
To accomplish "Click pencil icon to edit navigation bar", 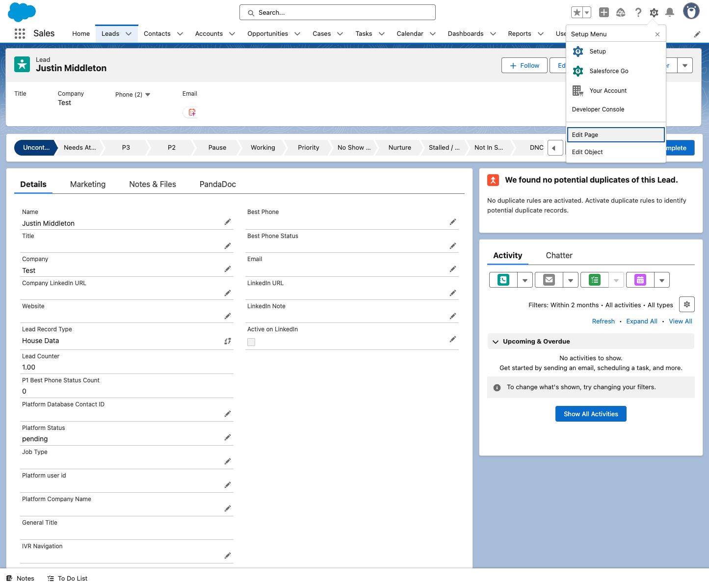I will 697,34.
